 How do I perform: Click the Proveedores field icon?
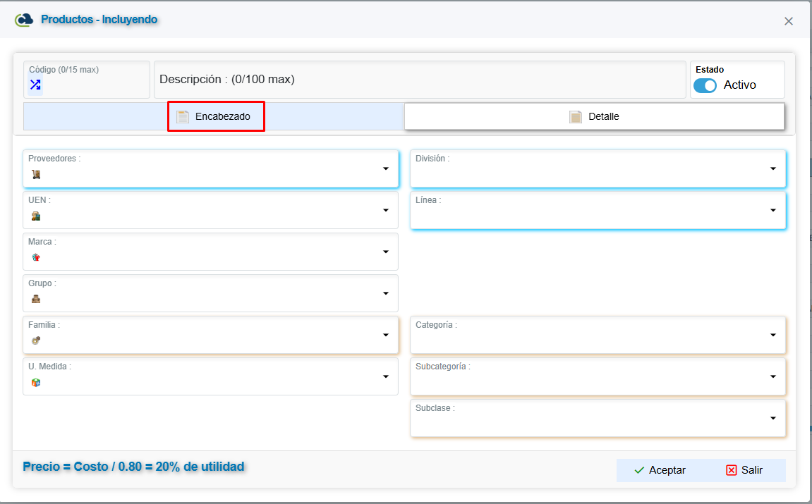click(36, 174)
